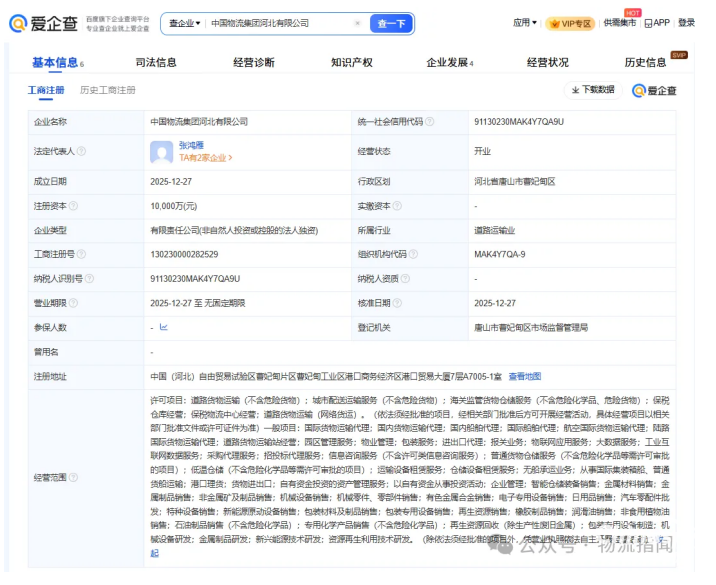Click the help icon next to 经营范围
This screenshot has width=716, height=585.
point(73,477)
